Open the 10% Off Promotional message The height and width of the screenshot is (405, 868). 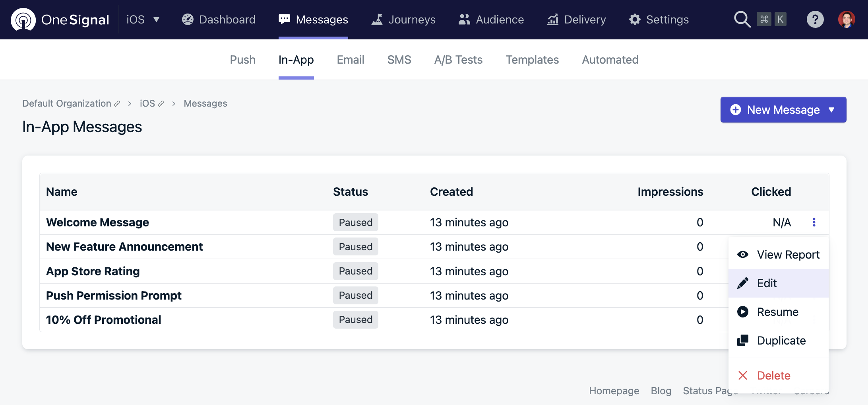104,320
